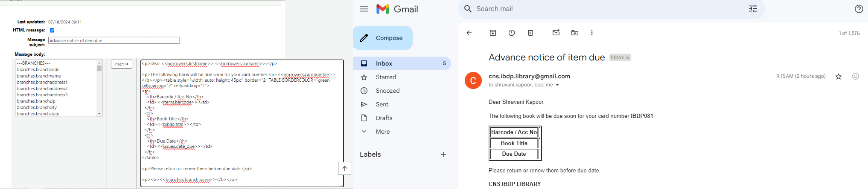This screenshot has width=868, height=189.
Task: Open Gmail main menu hamburger icon
Action: (364, 9)
